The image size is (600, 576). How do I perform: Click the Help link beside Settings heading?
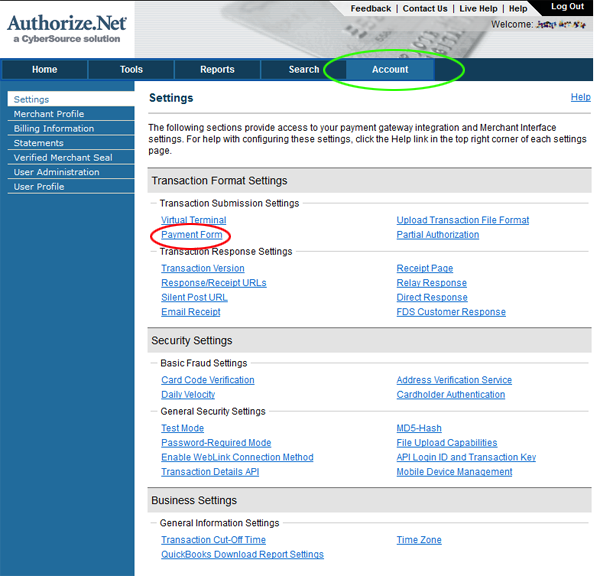[580, 97]
